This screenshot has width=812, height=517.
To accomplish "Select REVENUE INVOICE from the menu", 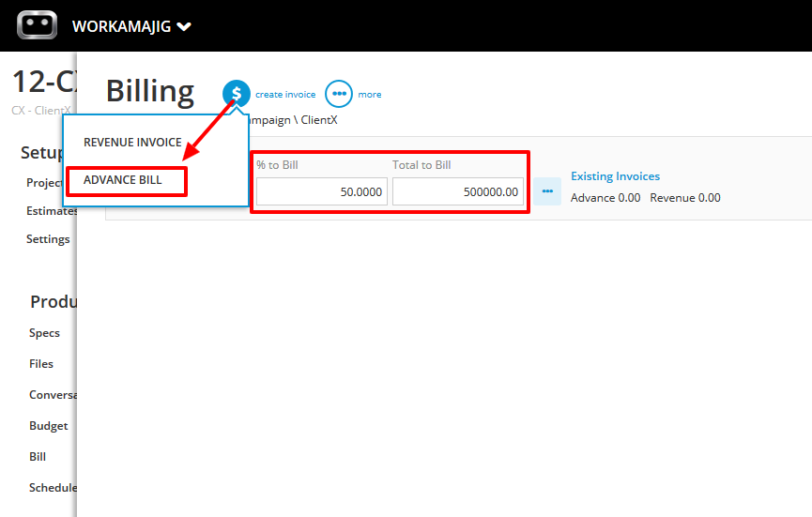I will [x=132, y=143].
